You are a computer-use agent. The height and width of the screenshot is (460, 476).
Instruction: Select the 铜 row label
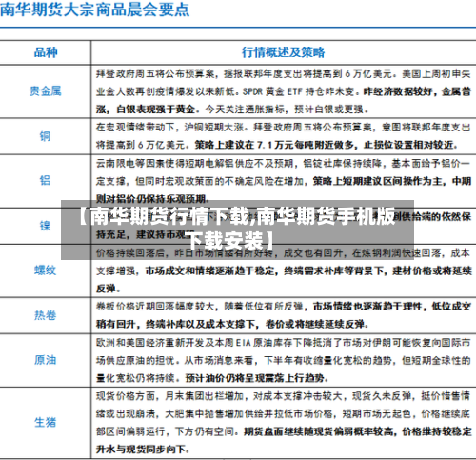pyautogui.click(x=45, y=136)
